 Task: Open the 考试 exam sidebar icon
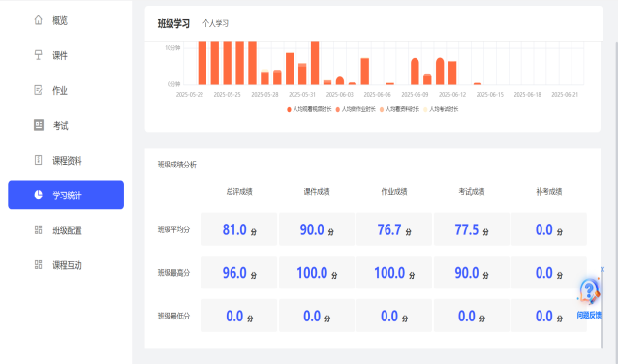pos(38,125)
